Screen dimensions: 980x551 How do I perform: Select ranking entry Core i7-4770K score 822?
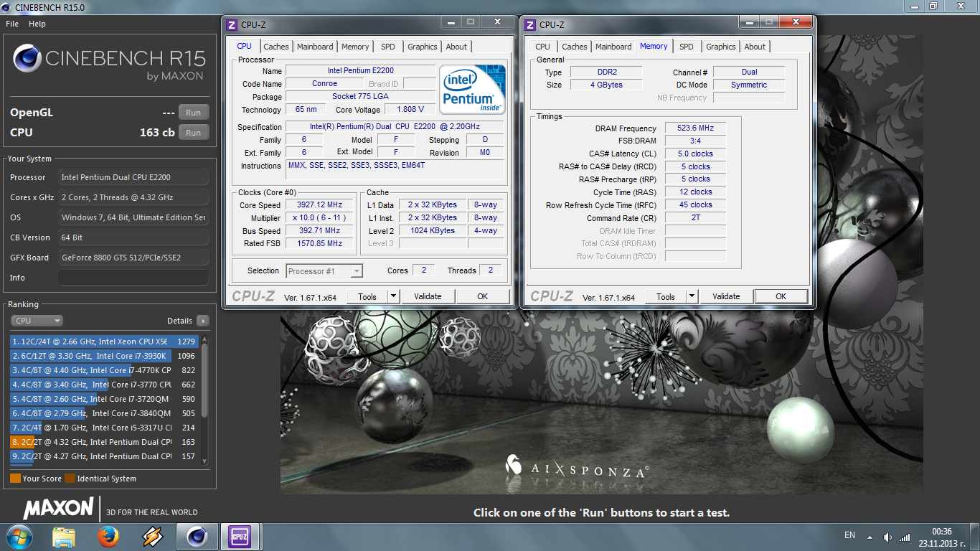(104, 370)
